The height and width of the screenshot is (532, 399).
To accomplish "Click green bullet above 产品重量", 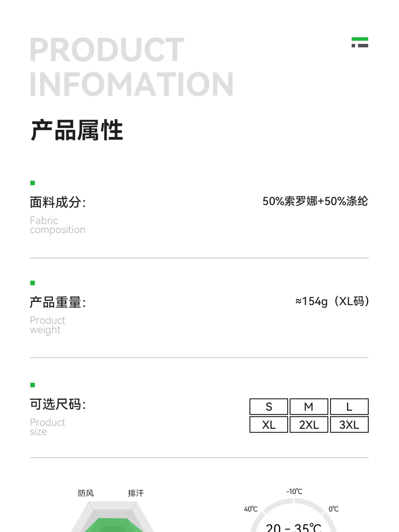I will pos(33,283).
